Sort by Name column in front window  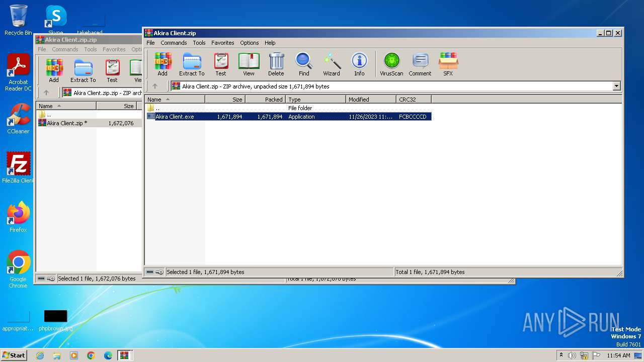pyautogui.click(x=175, y=100)
